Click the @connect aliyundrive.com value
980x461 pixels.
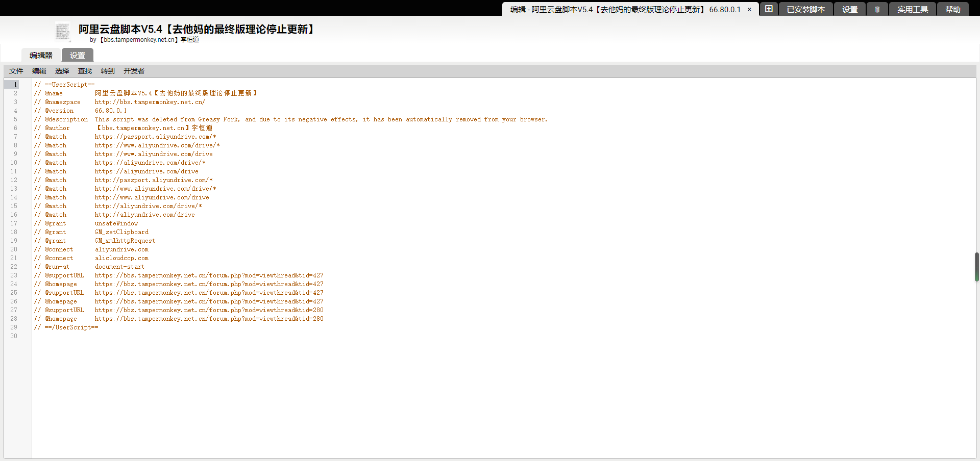click(x=122, y=249)
